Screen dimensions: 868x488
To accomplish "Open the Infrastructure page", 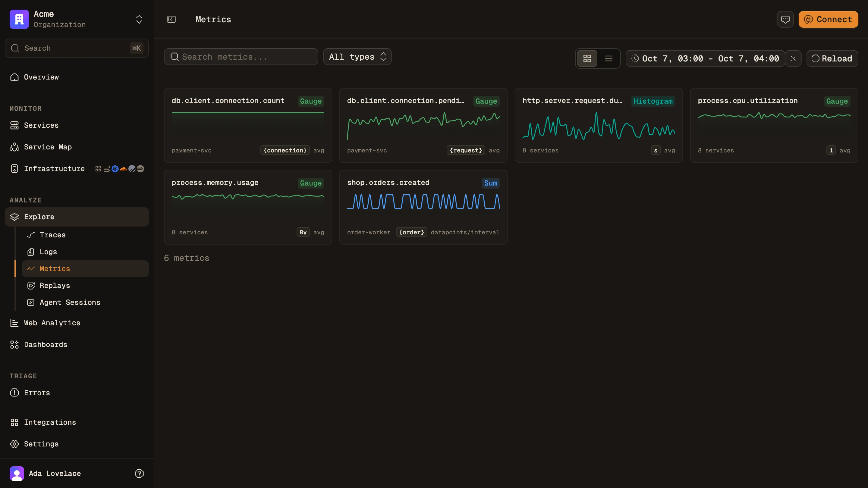I will point(77,169).
